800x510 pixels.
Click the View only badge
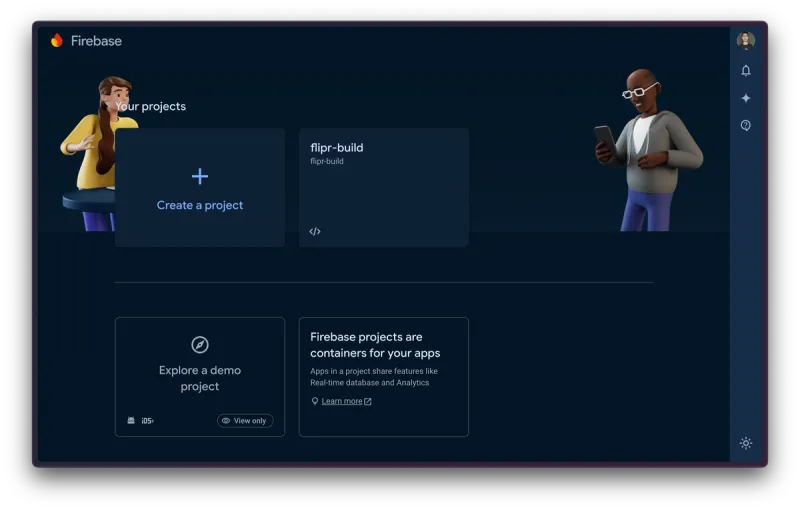[x=245, y=421]
